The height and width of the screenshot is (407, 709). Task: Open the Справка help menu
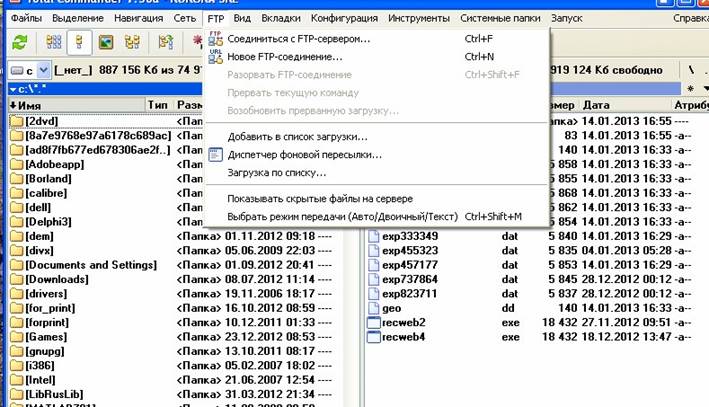691,18
